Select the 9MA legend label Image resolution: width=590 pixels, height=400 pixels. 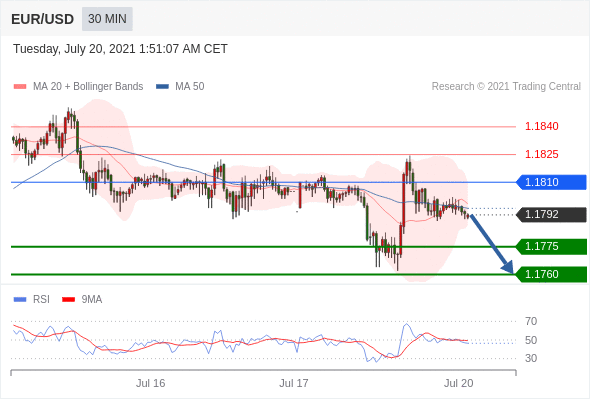[x=92, y=300]
